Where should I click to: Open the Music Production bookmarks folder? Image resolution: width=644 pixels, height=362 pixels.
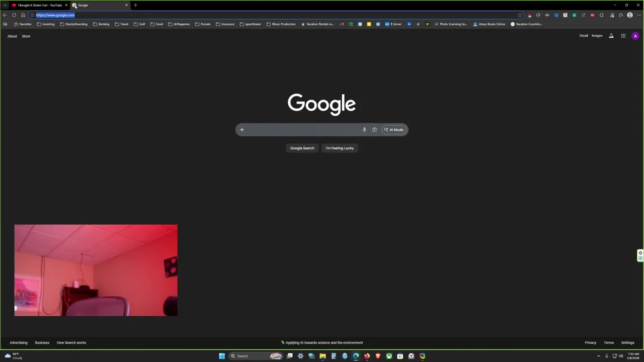281,24
